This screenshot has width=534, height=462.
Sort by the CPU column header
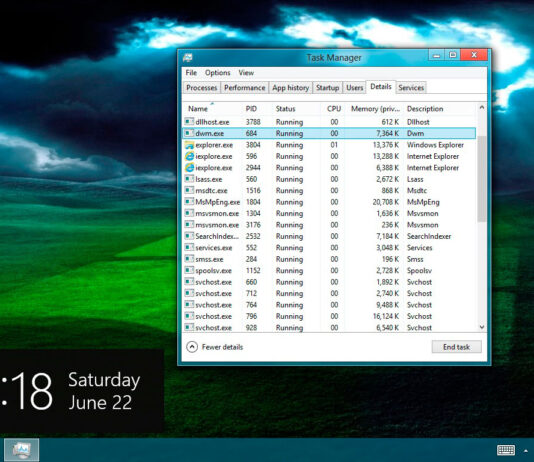click(334, 109)
